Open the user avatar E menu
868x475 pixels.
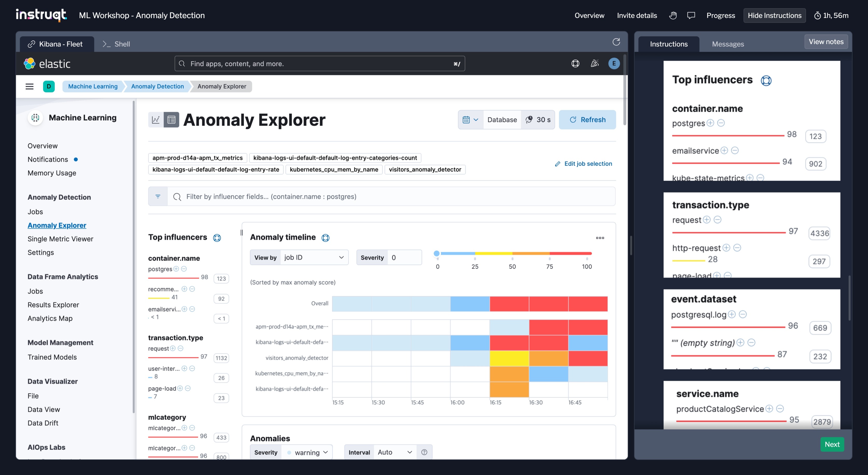point(614,63)
